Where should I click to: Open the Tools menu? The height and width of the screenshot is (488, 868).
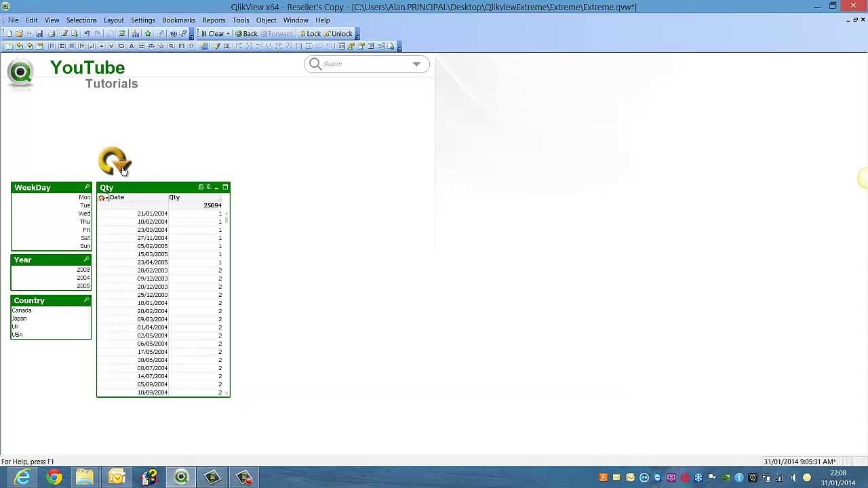click(x=241, y=20)
